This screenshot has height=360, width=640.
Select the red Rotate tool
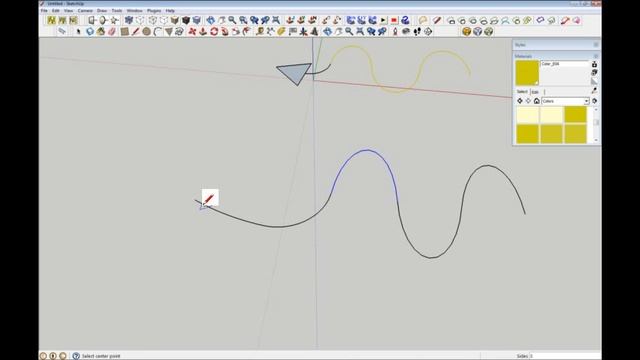[x=214, y=31]
